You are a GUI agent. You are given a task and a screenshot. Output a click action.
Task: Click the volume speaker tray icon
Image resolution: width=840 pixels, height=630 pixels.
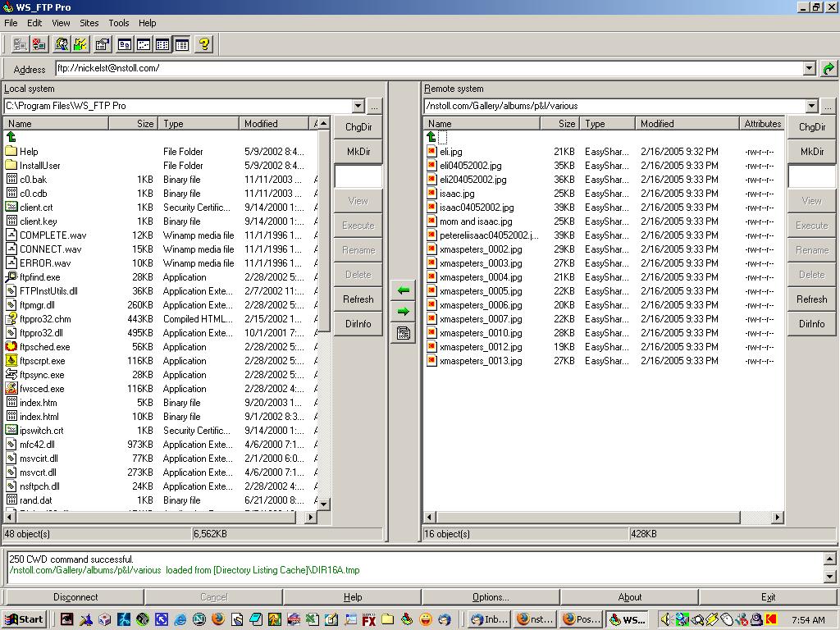[x=666, y=620]
